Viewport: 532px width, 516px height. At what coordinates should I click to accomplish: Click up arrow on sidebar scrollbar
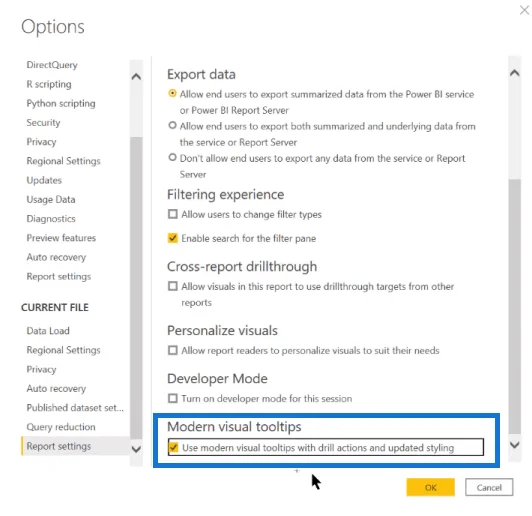[x=136, y=77]
